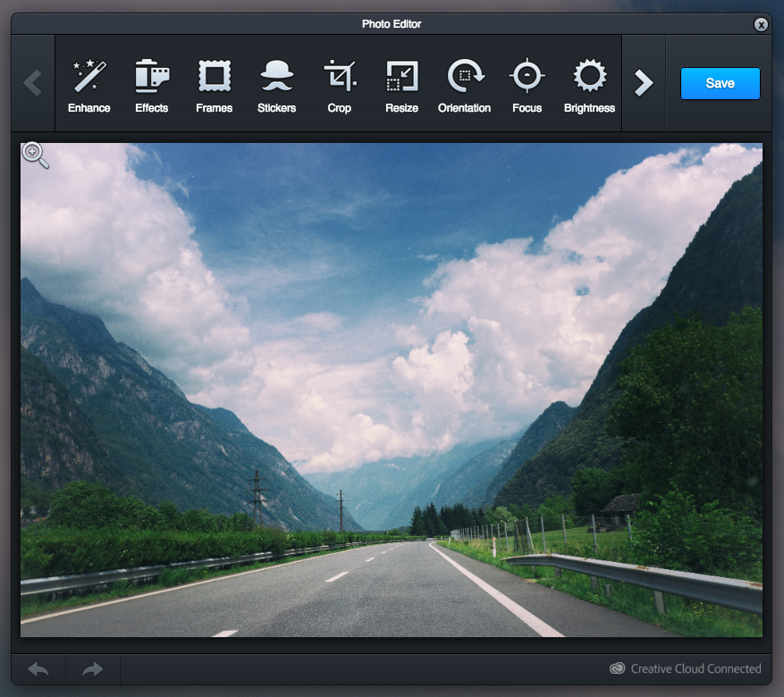Screen dimensions: 784x697
Task: Select the Crop tool
Action: [339, 85]
